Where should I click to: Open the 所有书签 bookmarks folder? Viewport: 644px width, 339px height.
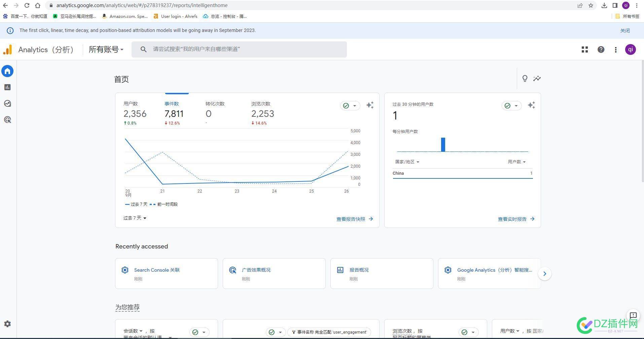627,16
